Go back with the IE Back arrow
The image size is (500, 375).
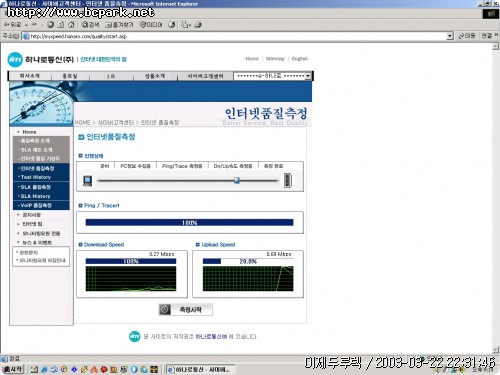pyautogui.click(x=13, y=25)
